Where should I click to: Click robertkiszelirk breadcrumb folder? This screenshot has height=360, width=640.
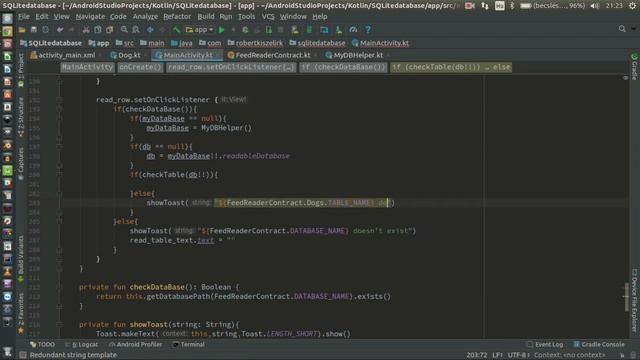point(255,43)
